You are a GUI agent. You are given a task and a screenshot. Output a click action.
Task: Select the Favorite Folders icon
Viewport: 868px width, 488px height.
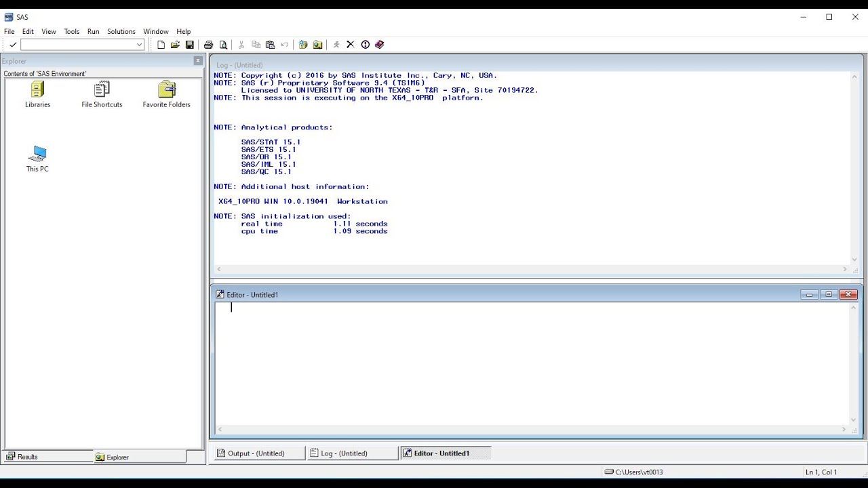[x=166, y=95]
